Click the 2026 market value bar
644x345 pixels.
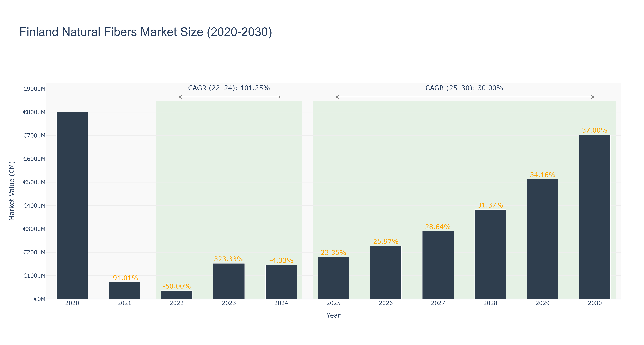click(385, 273)
